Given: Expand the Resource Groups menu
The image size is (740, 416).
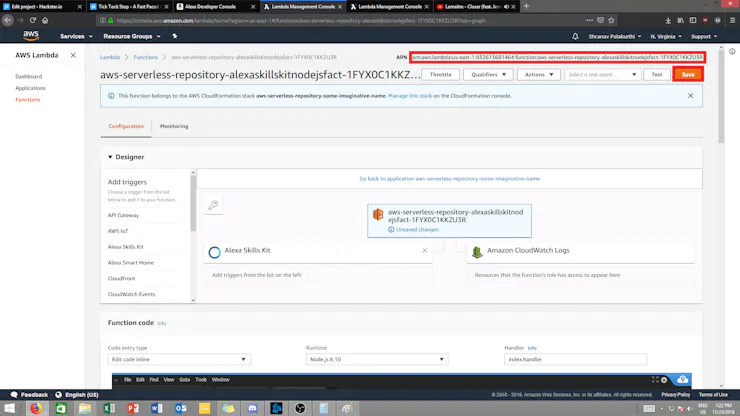Looking at the screenshot, I should (132, 36).
